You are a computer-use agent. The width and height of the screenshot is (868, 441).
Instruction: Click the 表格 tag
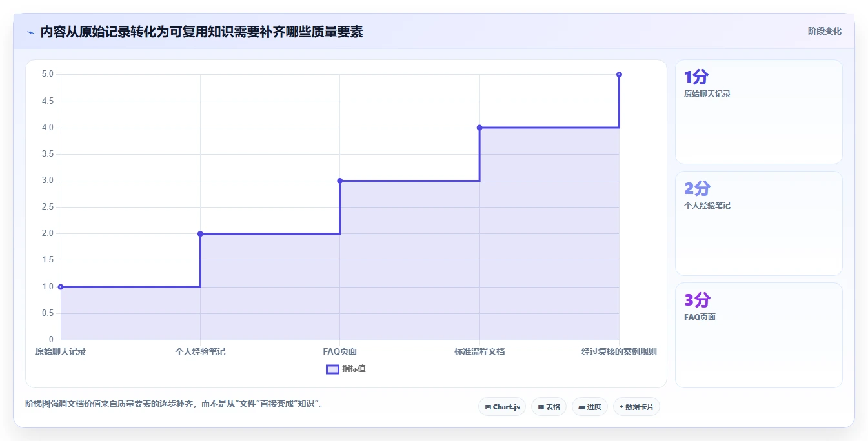[549, 407]
